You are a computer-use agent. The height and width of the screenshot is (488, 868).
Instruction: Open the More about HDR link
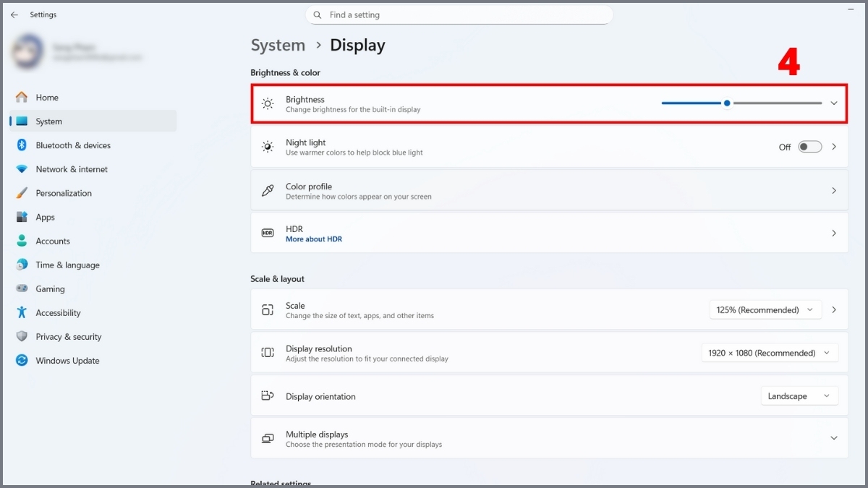tap(314, 239)
